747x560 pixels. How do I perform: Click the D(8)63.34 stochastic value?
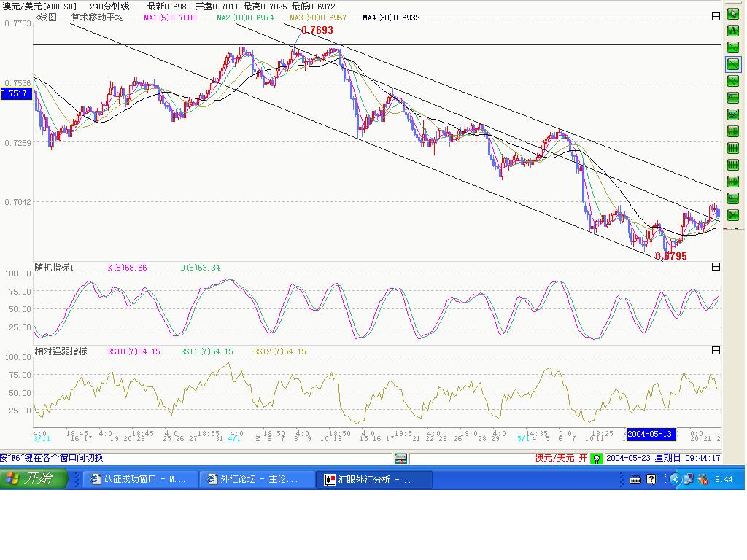click(200, 268)
